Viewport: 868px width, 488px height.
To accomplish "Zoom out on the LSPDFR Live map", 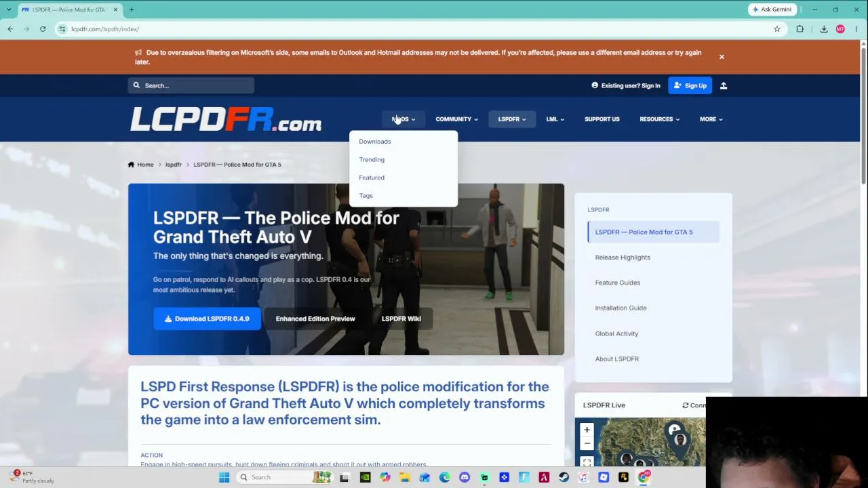I will [587, 443].
